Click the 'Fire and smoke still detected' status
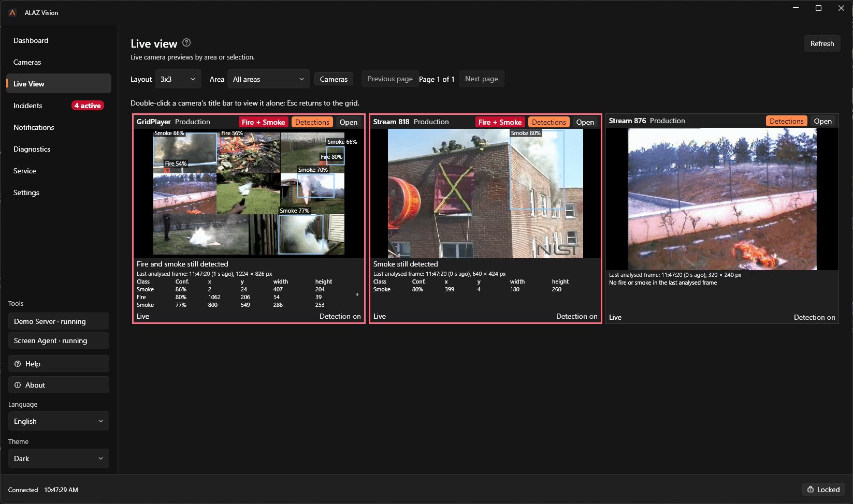Image resolution: width=853 pixels, height=504 pixels. tap(182, 264)
